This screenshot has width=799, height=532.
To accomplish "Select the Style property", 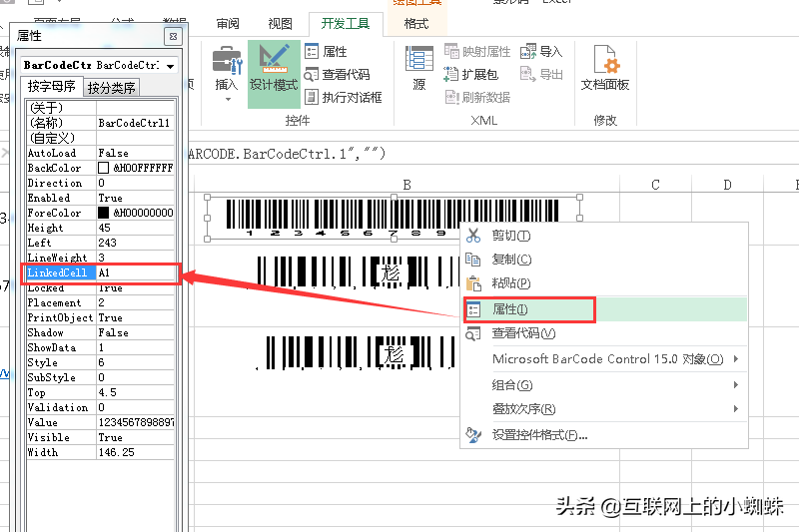I will 61,362.
